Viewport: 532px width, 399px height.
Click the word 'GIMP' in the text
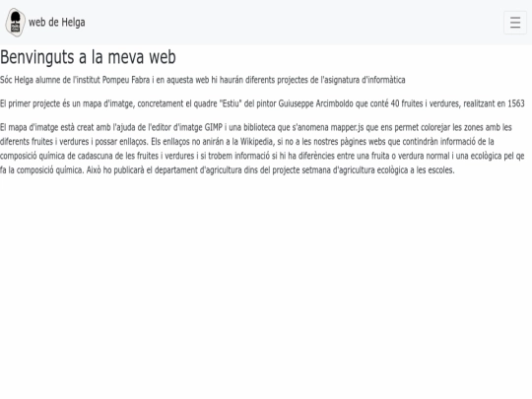pos(214,127)
